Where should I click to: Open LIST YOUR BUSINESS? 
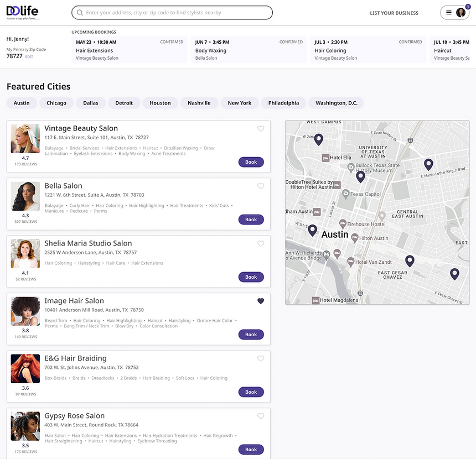tap(394, 12)
